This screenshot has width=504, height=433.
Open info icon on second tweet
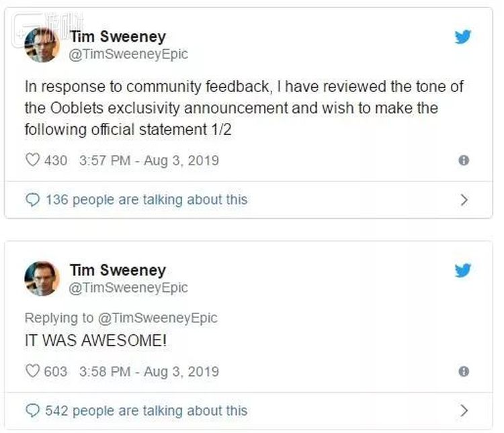pos(463,371)
